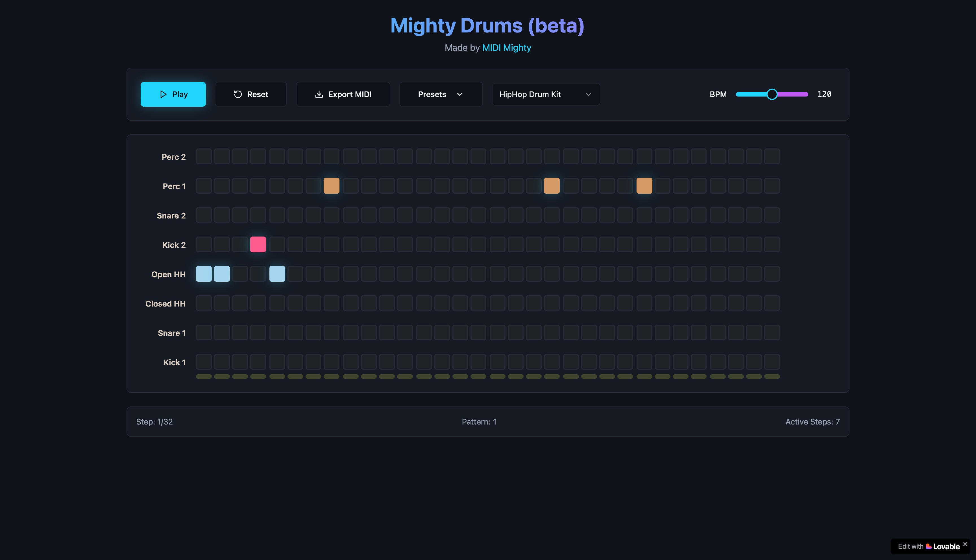This screenshot has width=976, height=560.
Task: Select the Pattern: 1 indicator
Action: [x=479, y=421]
